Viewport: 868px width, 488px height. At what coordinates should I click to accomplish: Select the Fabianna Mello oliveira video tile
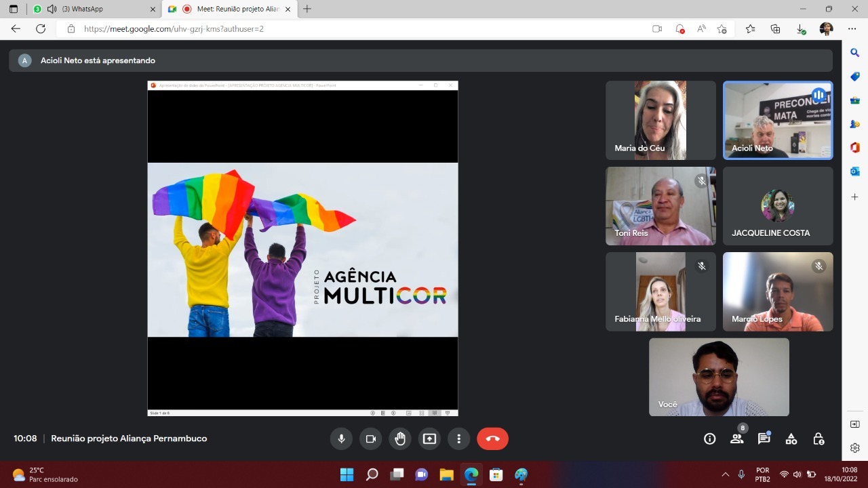point(660,291)
